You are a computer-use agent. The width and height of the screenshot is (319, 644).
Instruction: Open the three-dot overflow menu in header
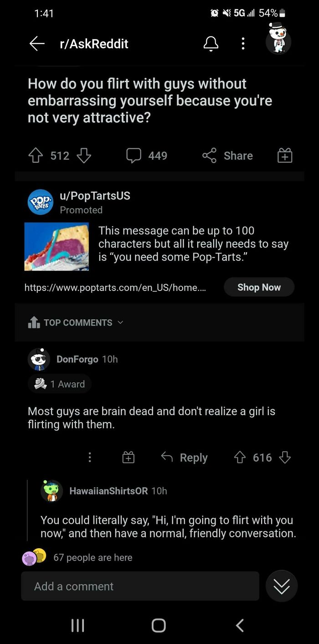click(243, 44)
